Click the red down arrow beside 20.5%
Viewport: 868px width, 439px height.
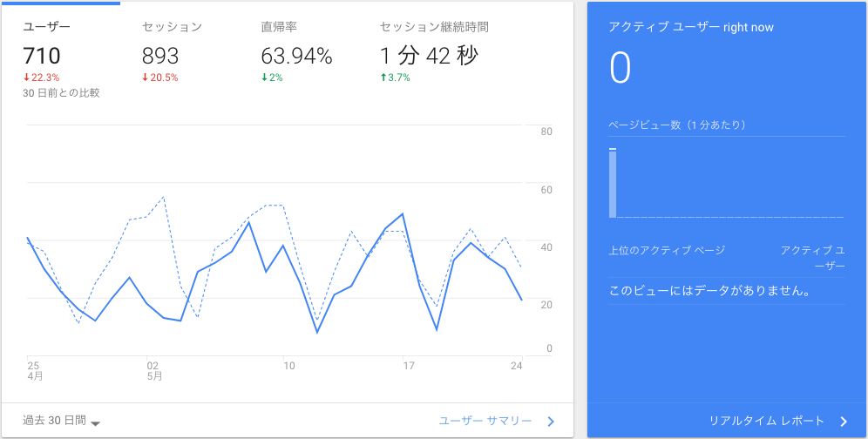[x=146, y=78]
